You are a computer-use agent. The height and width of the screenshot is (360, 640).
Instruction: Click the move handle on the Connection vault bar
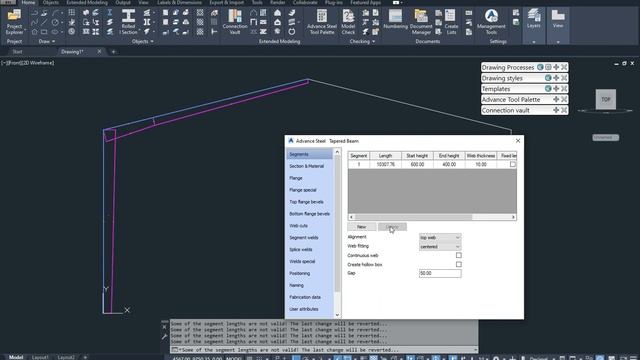(556, 110)
